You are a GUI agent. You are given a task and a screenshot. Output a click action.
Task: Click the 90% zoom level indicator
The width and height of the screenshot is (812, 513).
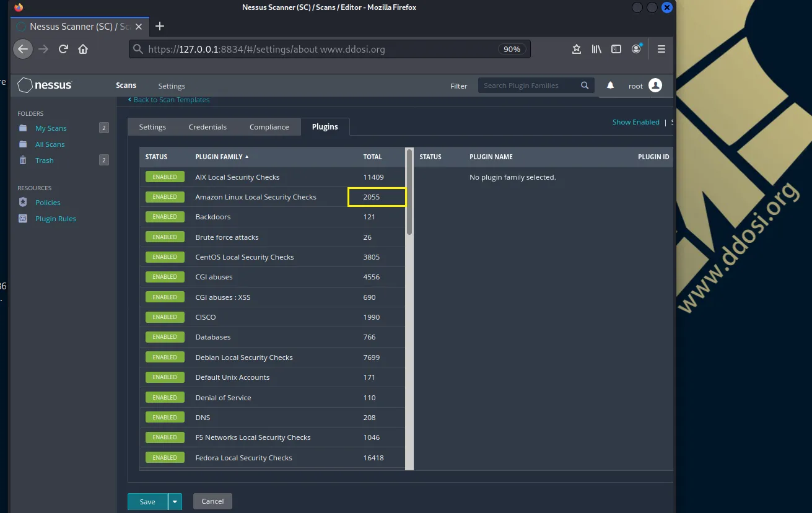[x=512, y=49]
